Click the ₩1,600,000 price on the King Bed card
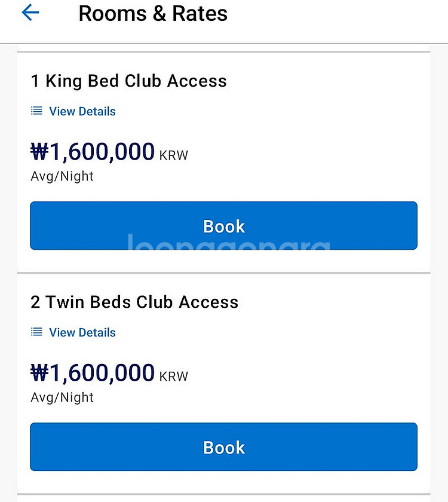This screenshot has height=502, width=448. [102, 152]
